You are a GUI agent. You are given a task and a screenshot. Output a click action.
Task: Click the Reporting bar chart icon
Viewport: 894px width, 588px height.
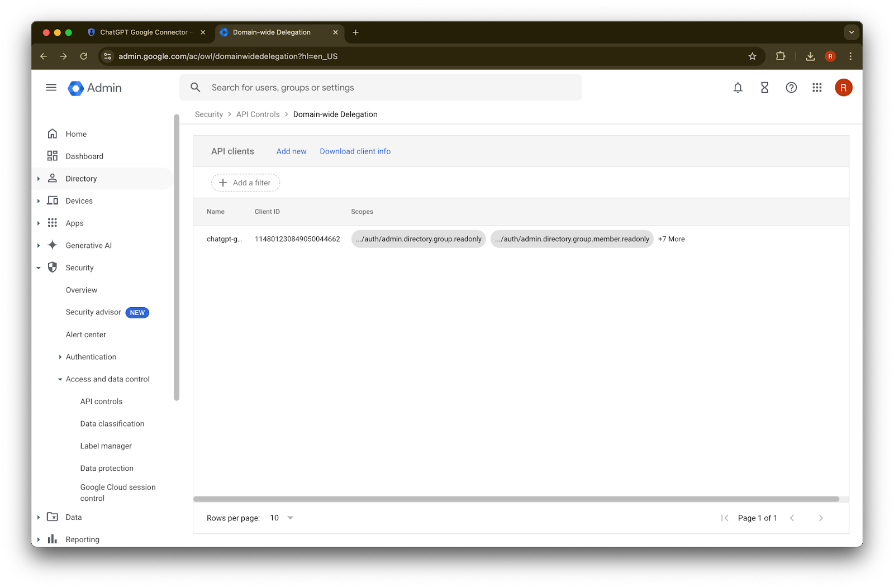coord(53,539)
